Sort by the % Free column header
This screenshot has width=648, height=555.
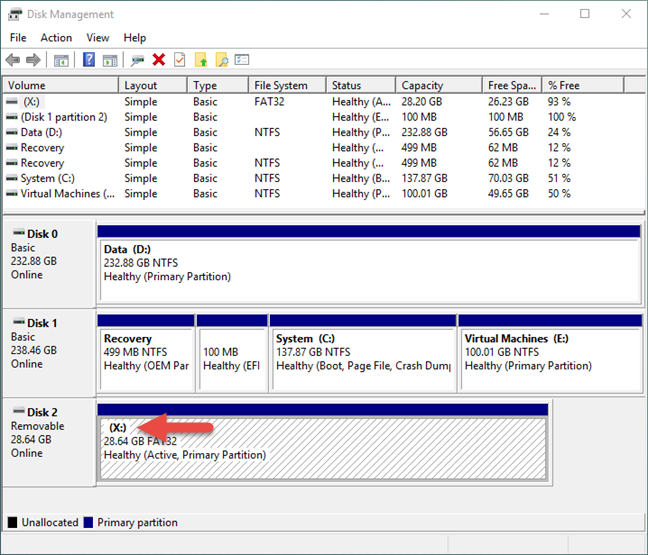click(583, 85)
